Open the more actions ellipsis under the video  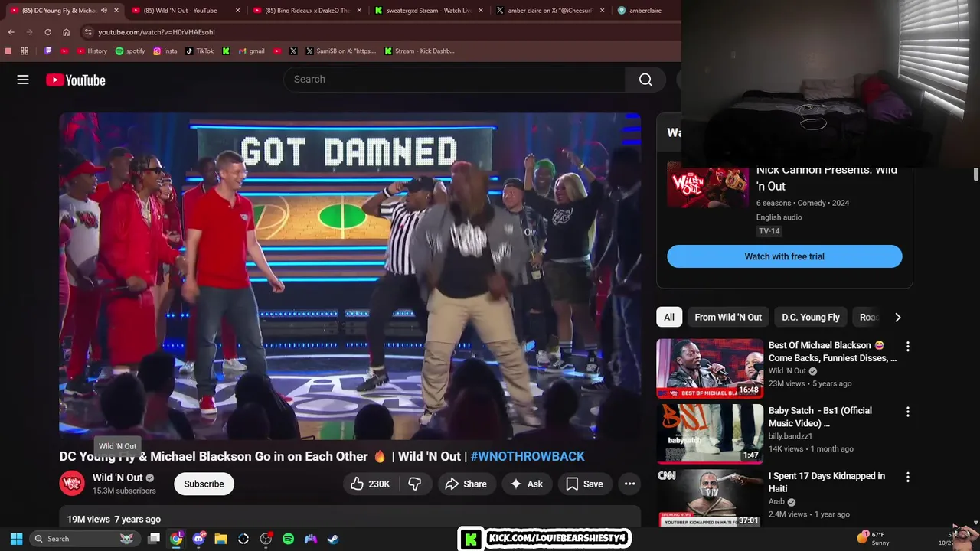pos(629,484)
